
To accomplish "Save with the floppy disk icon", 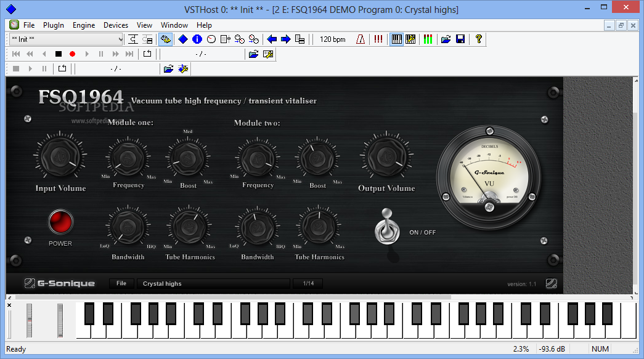I will pyautogui.click(x=460, y=39).
